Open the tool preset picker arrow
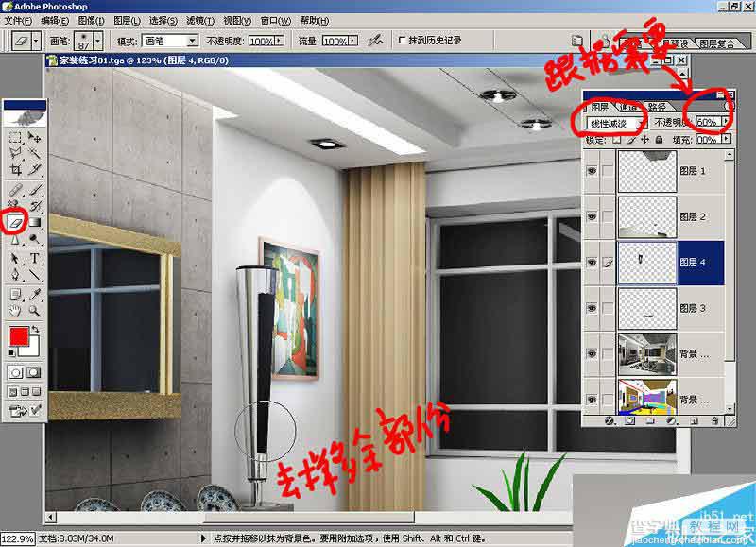Viewport: 756px width, 547px height. click(x=36, y=41)
